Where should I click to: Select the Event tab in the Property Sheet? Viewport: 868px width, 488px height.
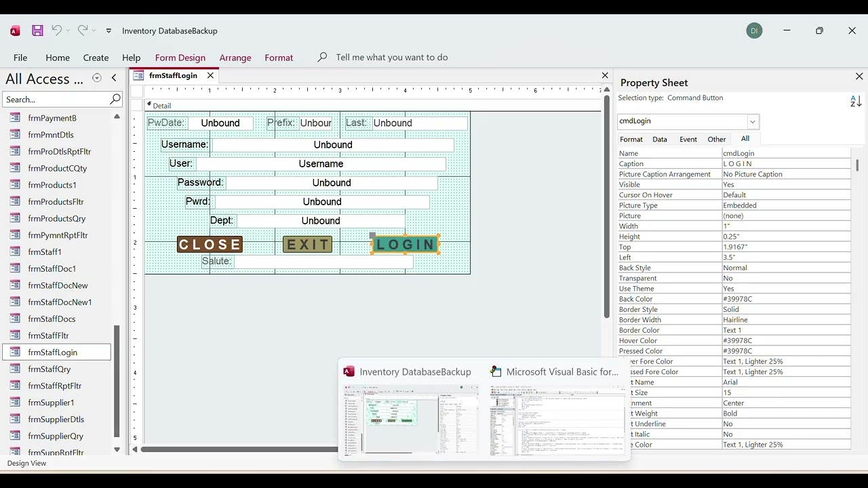688,139
